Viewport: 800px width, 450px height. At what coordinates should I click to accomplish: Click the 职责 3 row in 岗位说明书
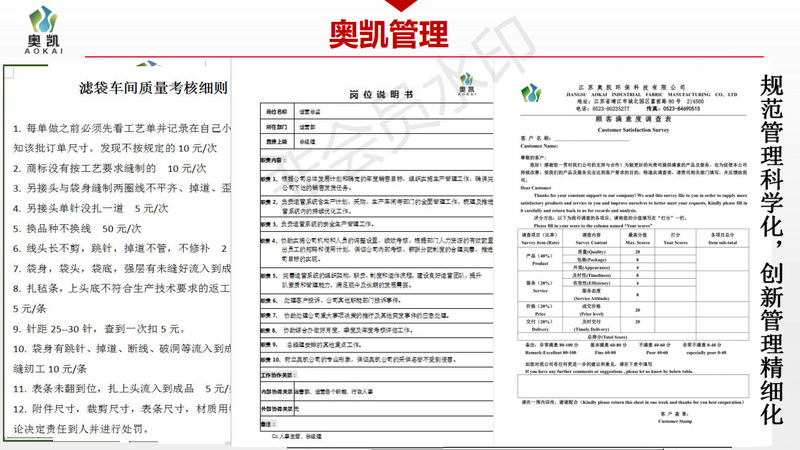(x=377, y=224)
